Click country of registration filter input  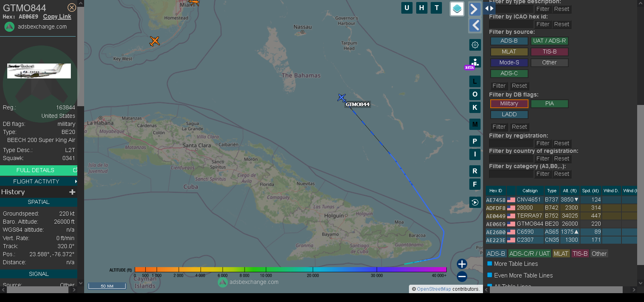click(x=511, y=159)
